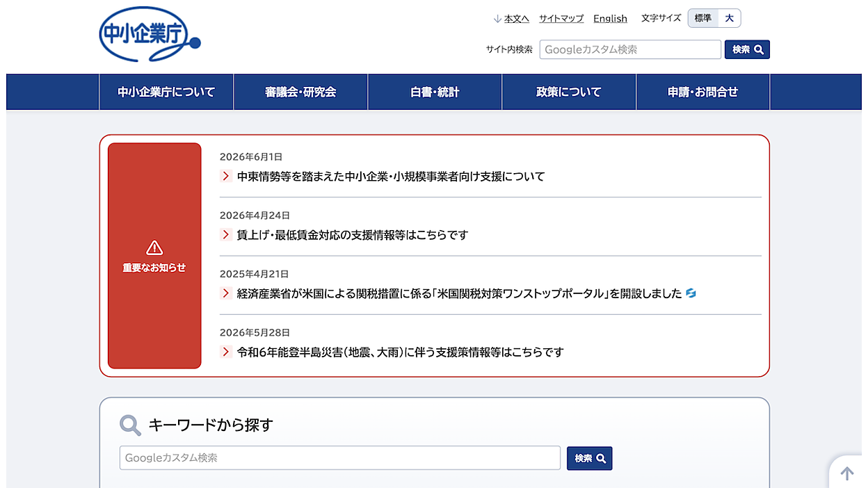Screen dimensions: 868x488
Task: Focus the キーワードから探す search field
Action: coord(340,458)
